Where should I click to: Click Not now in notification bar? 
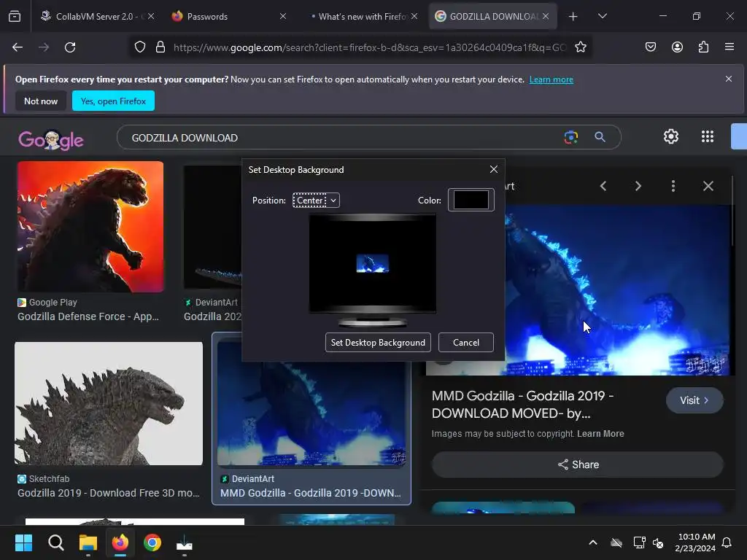pos(41,101)
